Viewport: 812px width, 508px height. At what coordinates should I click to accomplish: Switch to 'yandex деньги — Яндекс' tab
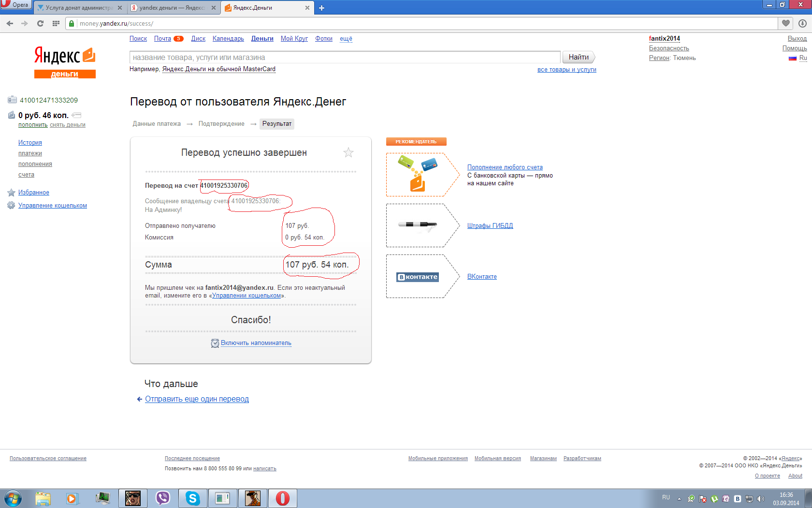point(173,8)
